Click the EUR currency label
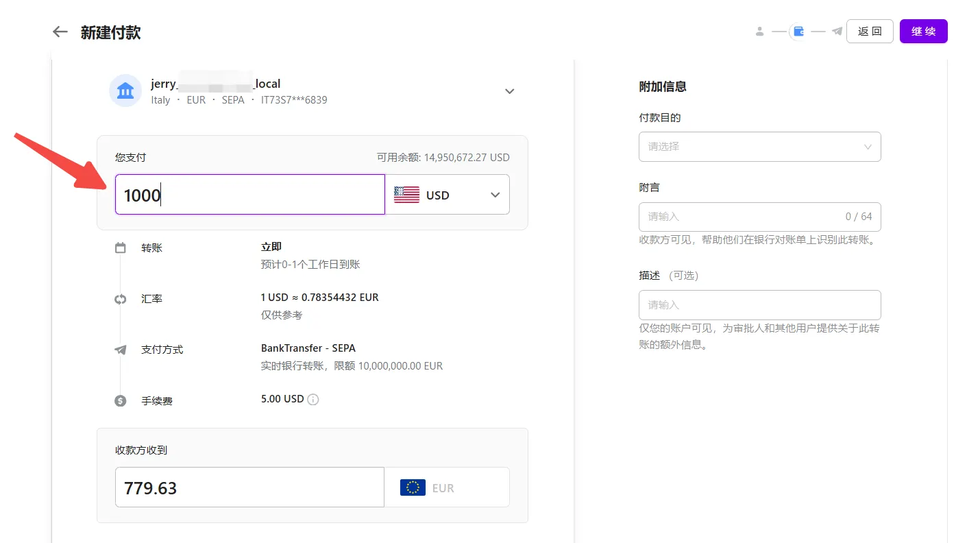980x543 pixels. click(443, 488)
